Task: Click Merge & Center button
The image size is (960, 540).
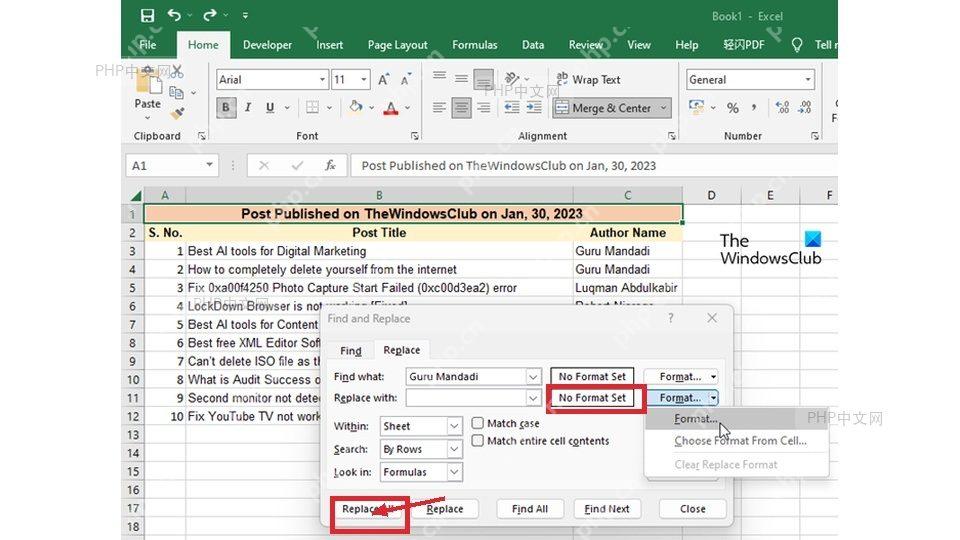Action: point(604,108)
